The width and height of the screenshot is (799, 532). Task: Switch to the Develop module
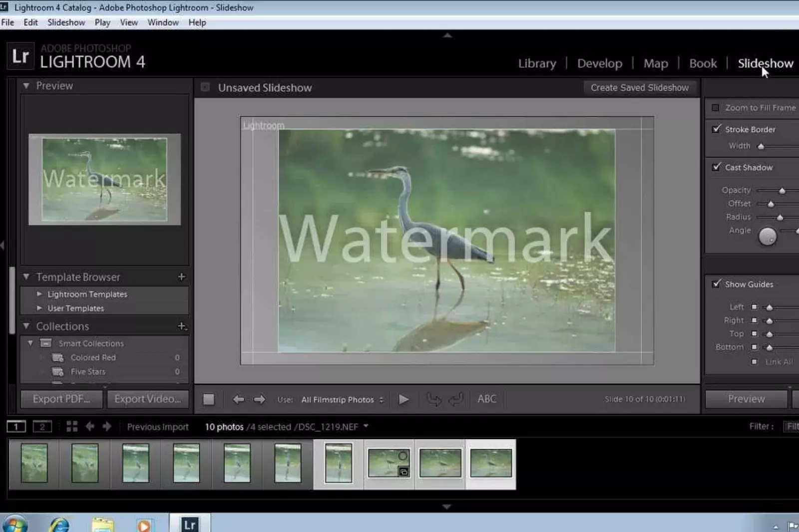(600, 63)
